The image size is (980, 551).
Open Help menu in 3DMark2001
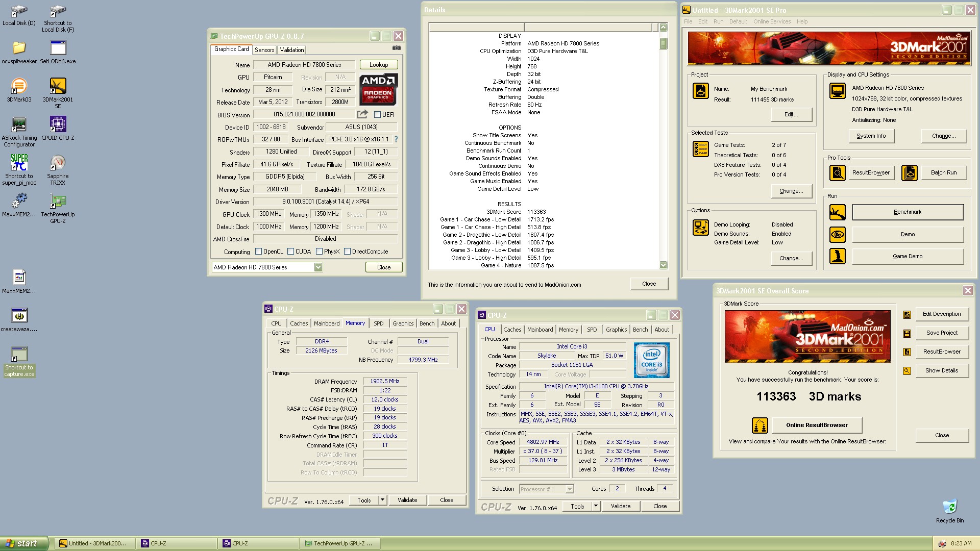(x=802, y=21)
